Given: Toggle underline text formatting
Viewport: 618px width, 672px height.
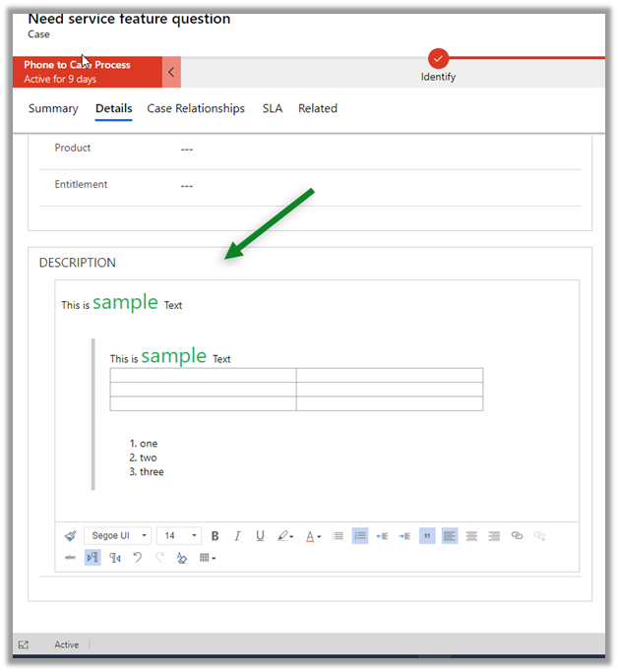Looking at the screenshot, I should point(260,536).
